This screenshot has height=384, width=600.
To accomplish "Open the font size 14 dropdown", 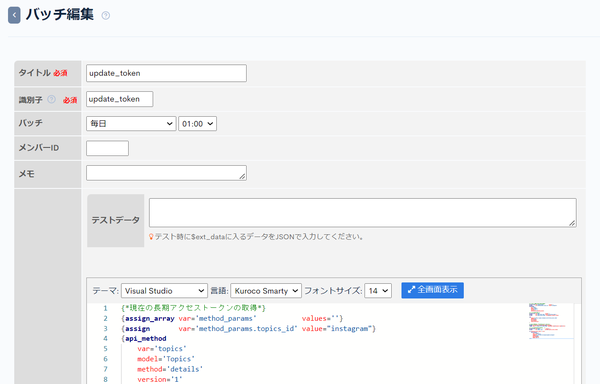I will click(378, 291).
